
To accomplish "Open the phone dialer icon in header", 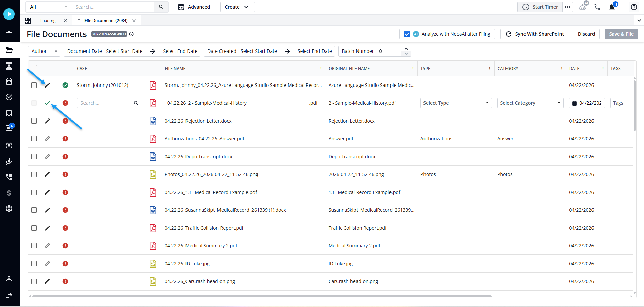I will click(597, 7).
